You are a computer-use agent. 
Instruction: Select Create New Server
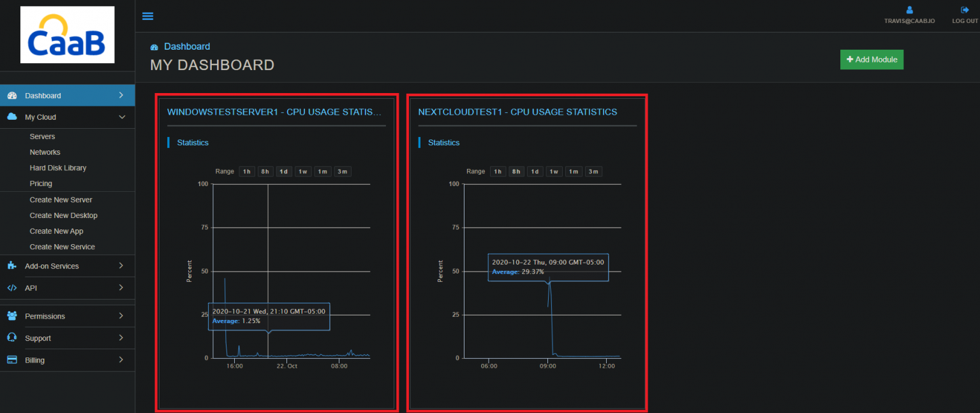61,199
